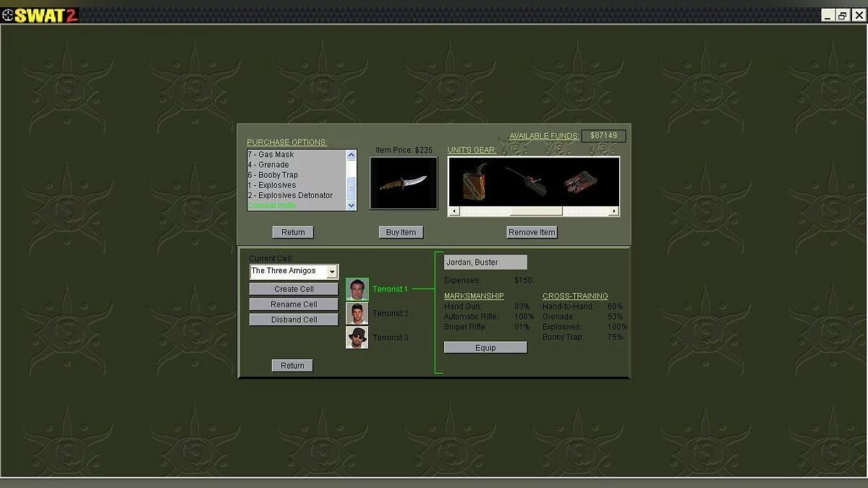
Task: Click the combat knife preview image
Action: point(404,183)
